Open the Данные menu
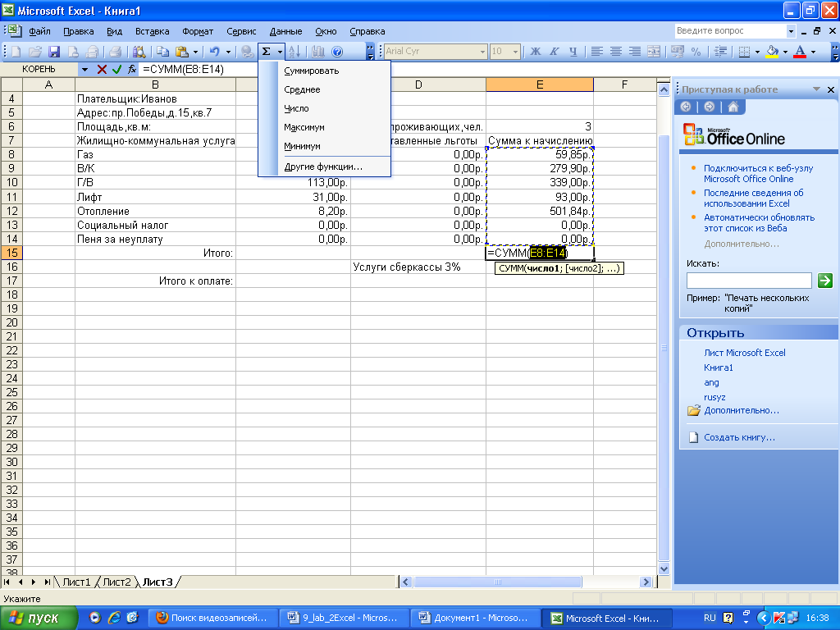Image resolution: width=840 pixels, height=630 pixels. coord(285,31)
